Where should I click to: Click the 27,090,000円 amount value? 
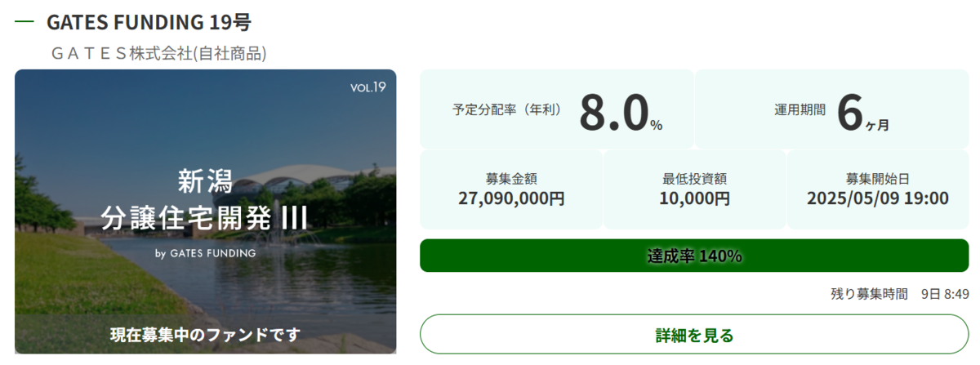point(511,198)
